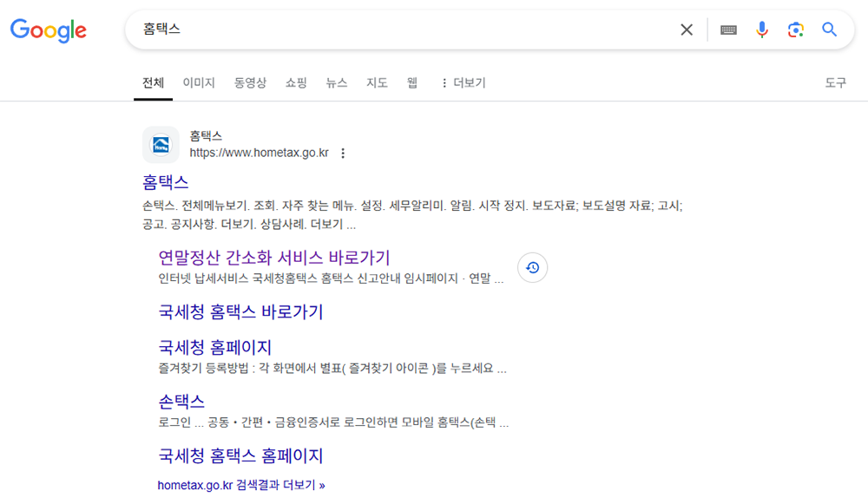Clear the search box with X icon

point(687,29)
